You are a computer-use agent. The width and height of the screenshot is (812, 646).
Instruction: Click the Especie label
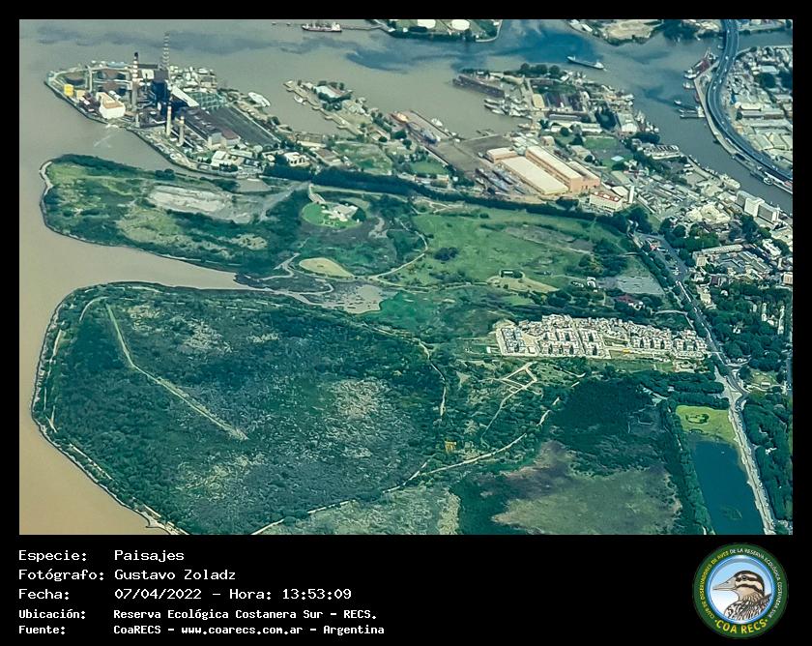(52, 555)
